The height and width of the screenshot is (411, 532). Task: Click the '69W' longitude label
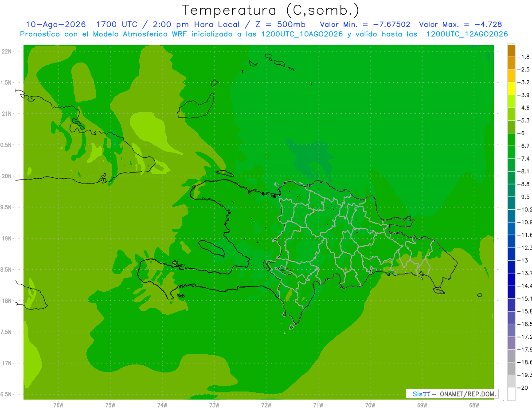pos(422,405)
